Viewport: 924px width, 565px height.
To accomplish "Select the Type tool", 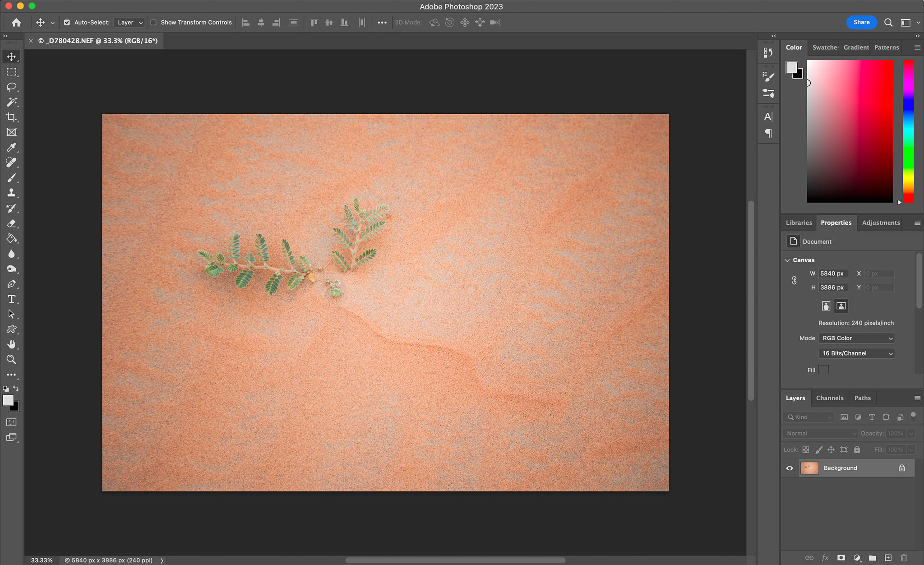I will (x=11, y=299).
